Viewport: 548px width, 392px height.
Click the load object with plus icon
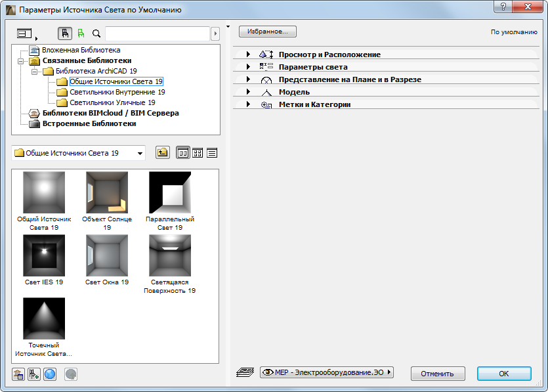34,374
